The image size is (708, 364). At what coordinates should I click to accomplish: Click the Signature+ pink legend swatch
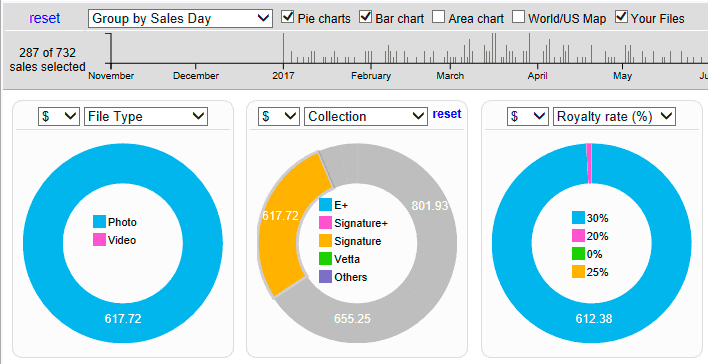coord(326,223)
